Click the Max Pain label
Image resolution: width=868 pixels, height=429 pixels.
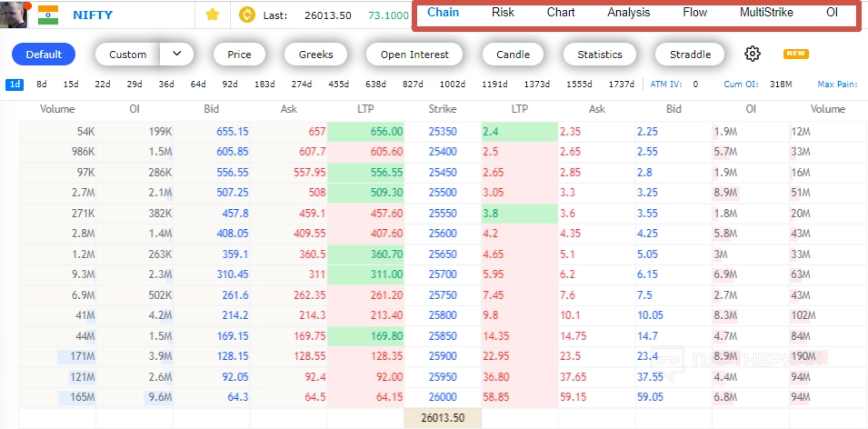coord(836,85)
